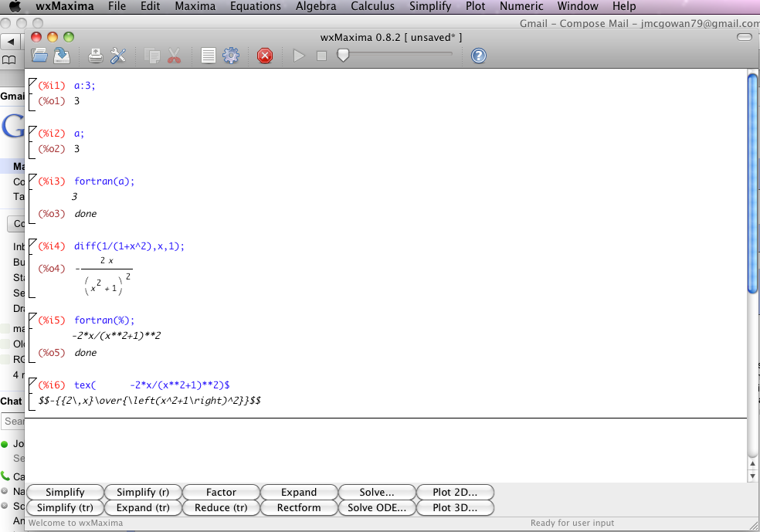Click the Open file folder icon
The height and width of the screenshot is (532, 760).
(39, 56)
